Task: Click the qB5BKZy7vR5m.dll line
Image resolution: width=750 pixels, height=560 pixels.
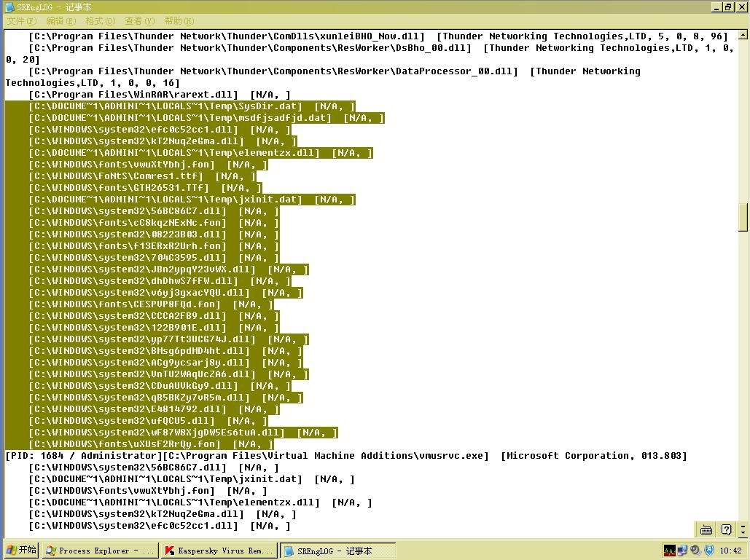Action: pos(166,398)
